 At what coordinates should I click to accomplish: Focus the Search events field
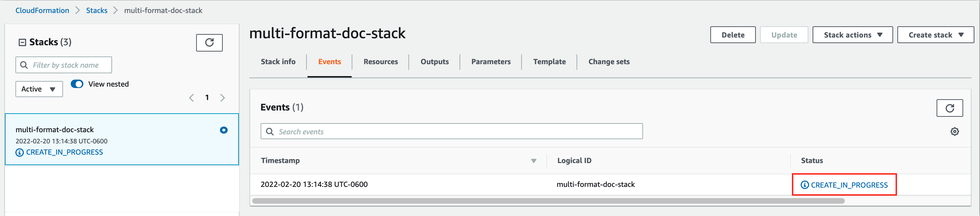(451, 131)
